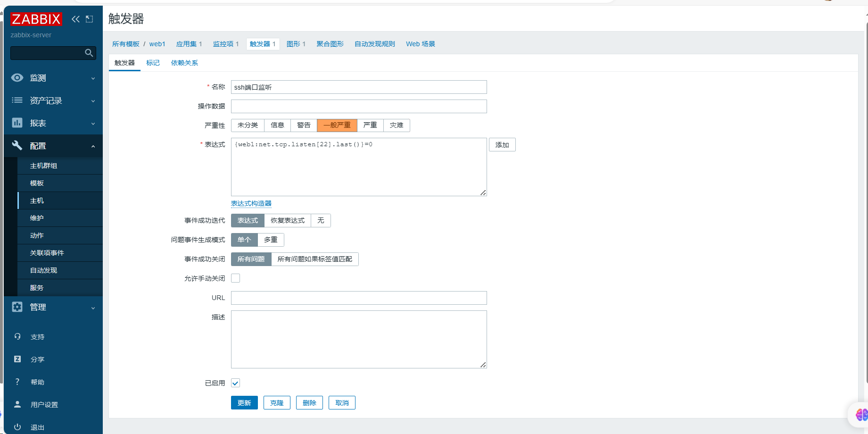Toggle kiosk mode icon beside the collapse arrows
Image resolution: width=868 pixels, height=434 pixels.
coord(89,19)
